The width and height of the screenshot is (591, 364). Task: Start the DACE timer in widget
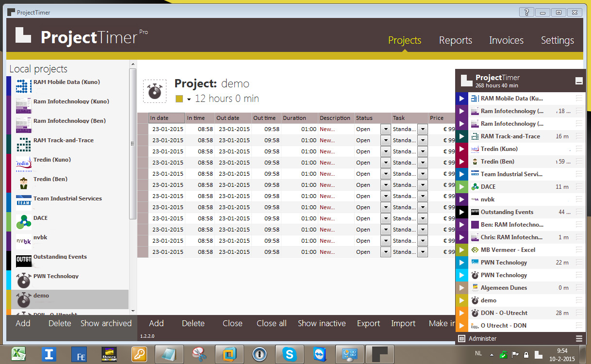tap(461, 187)
